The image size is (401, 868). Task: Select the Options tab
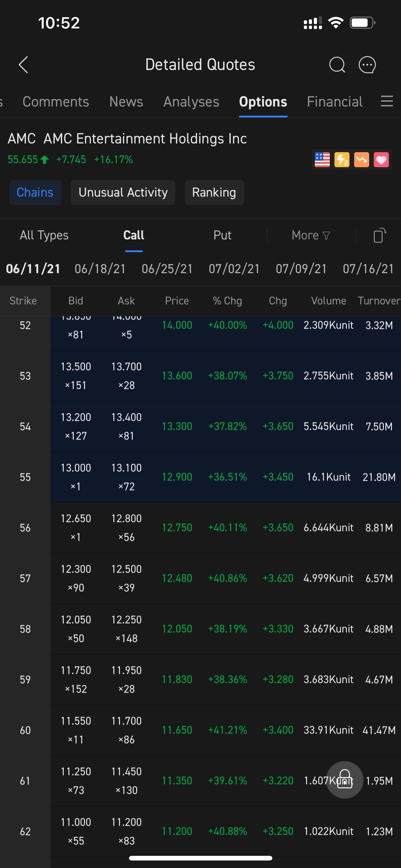263,102
